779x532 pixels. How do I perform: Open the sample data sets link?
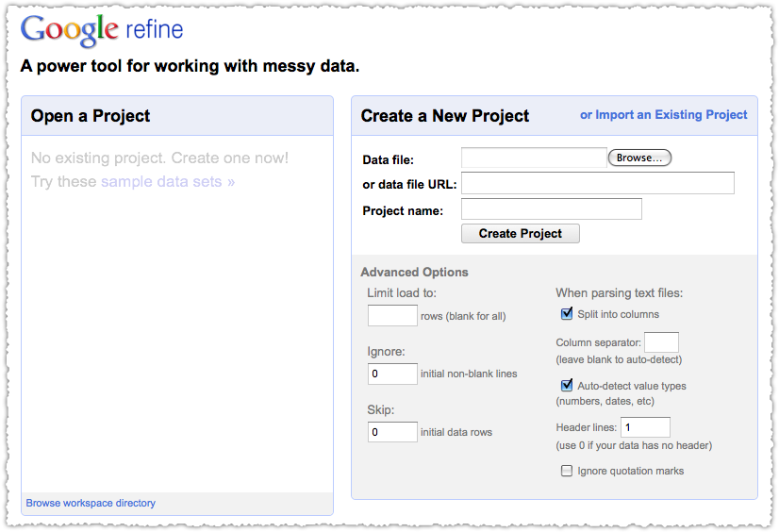(168, 182)
